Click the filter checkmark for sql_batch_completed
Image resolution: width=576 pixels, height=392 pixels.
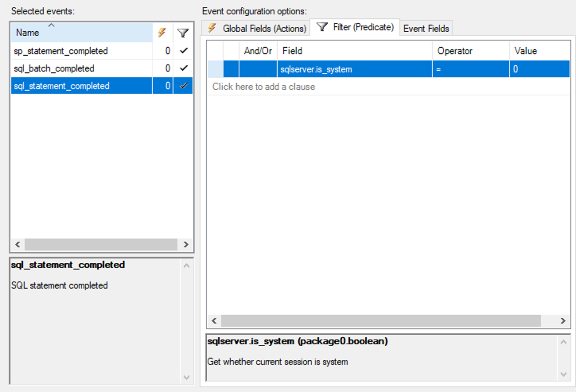tap(183, 68)
